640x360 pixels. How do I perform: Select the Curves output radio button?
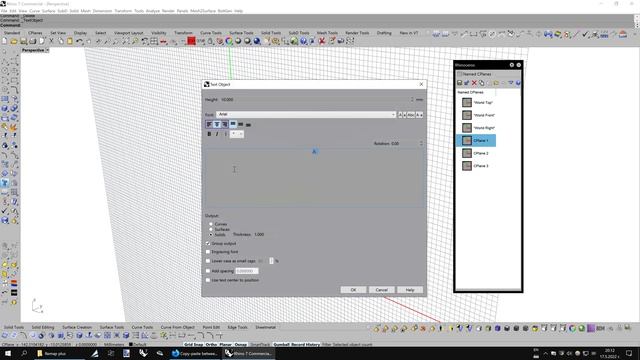(211, 224)
